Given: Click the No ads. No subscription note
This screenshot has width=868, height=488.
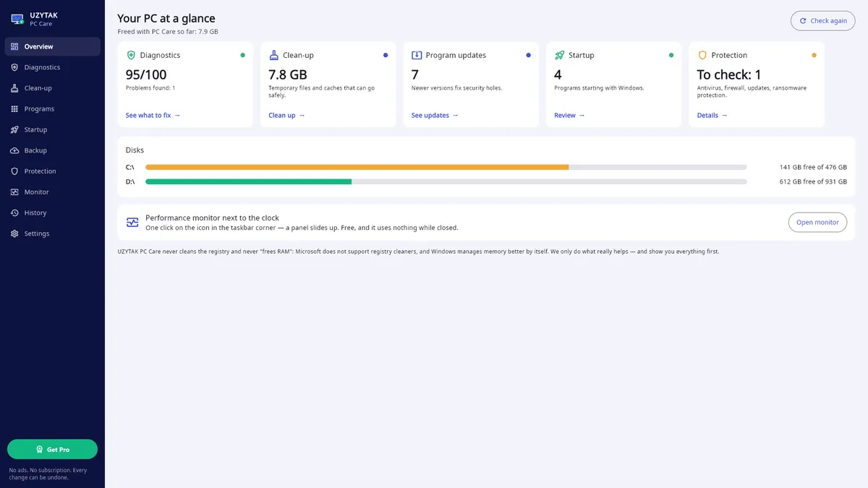Looking at the screenshot, I should pos(48,474).
